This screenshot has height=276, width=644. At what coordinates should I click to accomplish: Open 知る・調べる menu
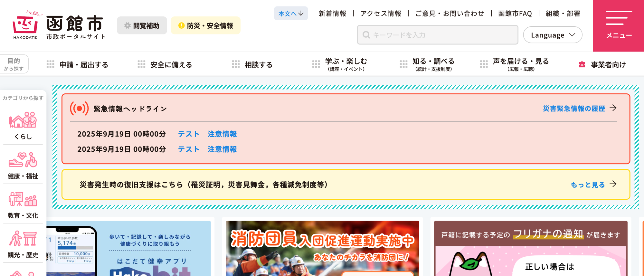[x=427, y=64]
